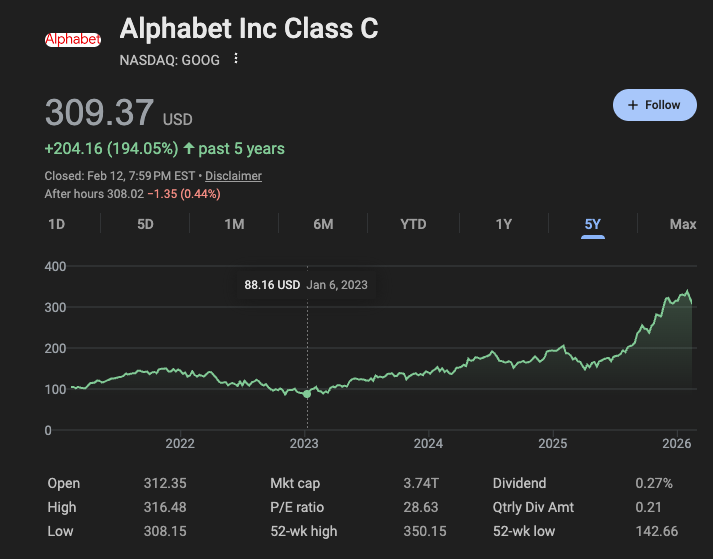
Task: Select the 1Y time range tab
Action: click(503, 224)
